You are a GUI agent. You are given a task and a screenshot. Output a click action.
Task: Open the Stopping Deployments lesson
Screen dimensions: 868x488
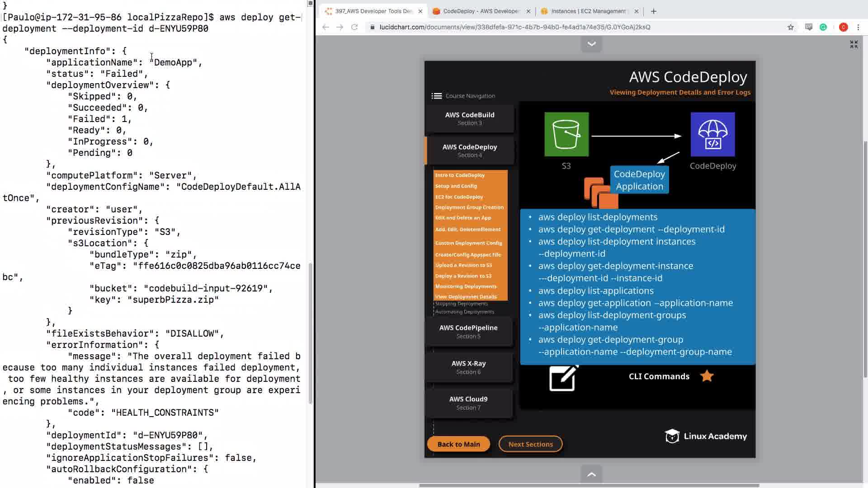pos(461,304)
